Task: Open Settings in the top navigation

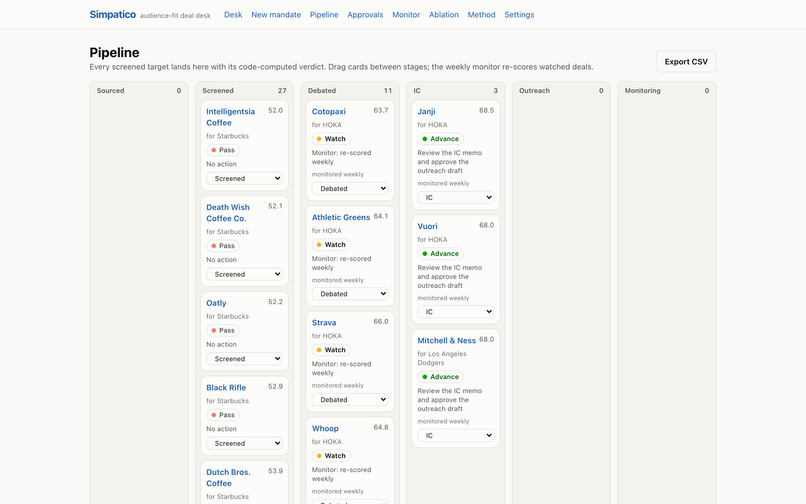Action: 519,15
